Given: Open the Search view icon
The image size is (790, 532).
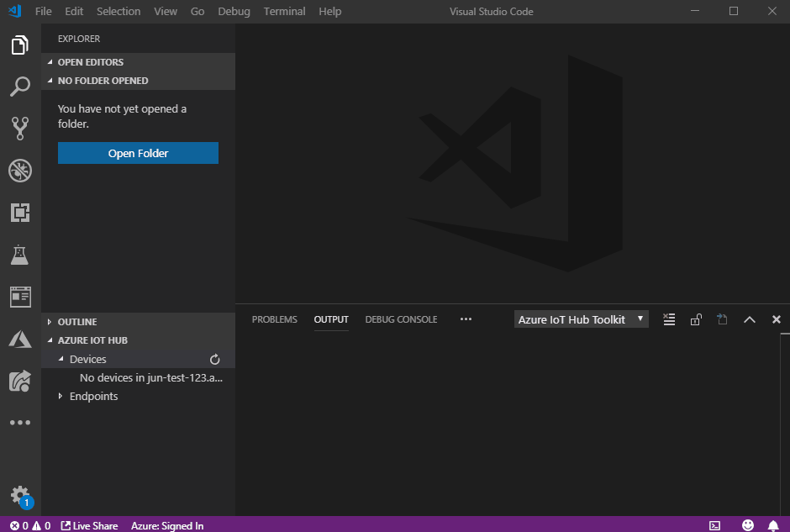Looking at the screenshot, I should [x=19, y=87].
